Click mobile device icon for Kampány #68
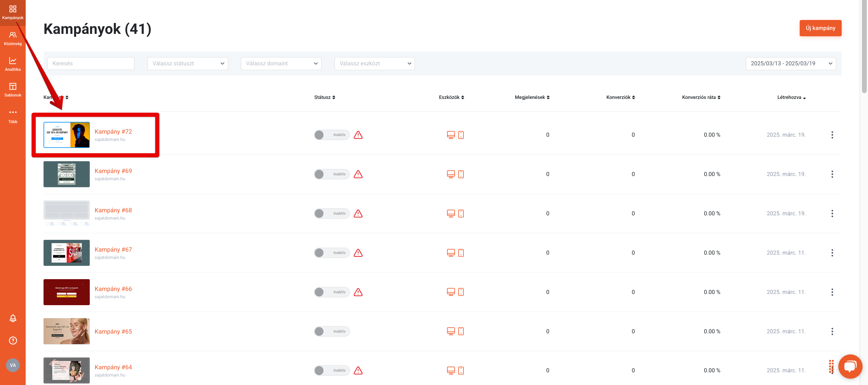868x385 pixels. (461, 214)
